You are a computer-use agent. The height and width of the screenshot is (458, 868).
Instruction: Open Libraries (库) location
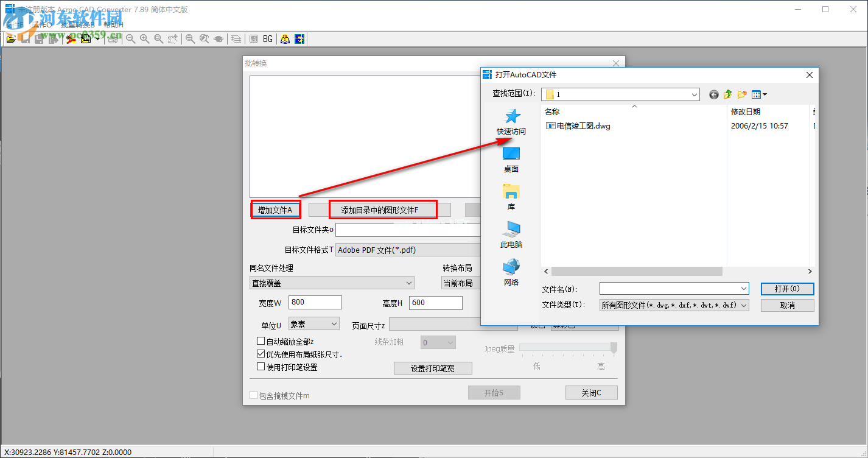pos(511,197)
